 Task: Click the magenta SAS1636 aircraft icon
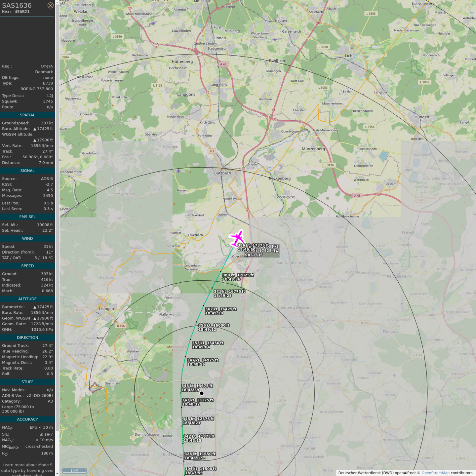point(237,238)
